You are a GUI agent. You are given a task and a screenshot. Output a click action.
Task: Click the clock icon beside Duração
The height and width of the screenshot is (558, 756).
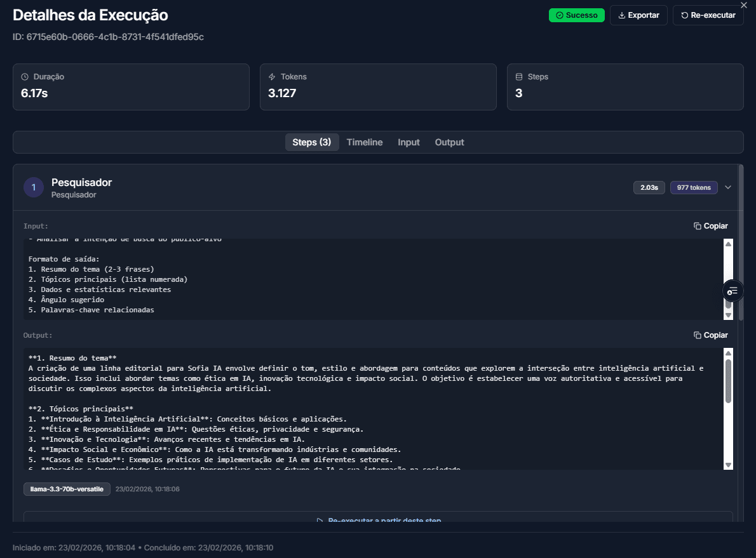(x=25, y=77)
